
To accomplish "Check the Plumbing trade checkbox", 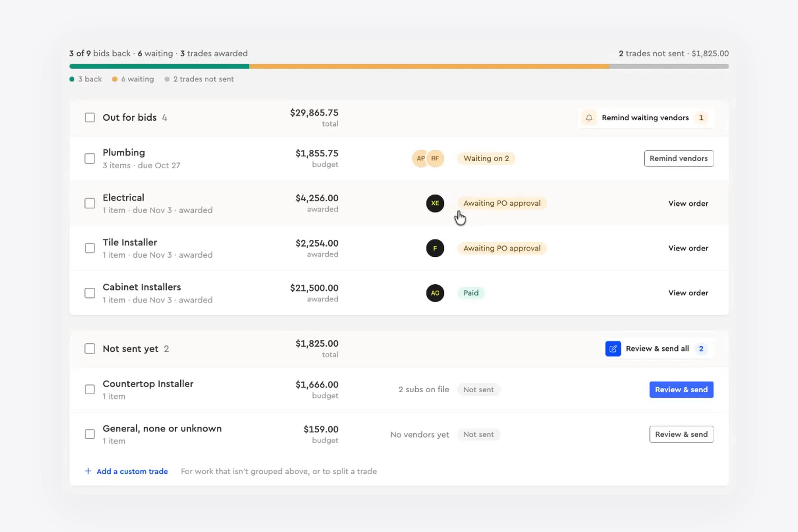I will click(89, 158).
